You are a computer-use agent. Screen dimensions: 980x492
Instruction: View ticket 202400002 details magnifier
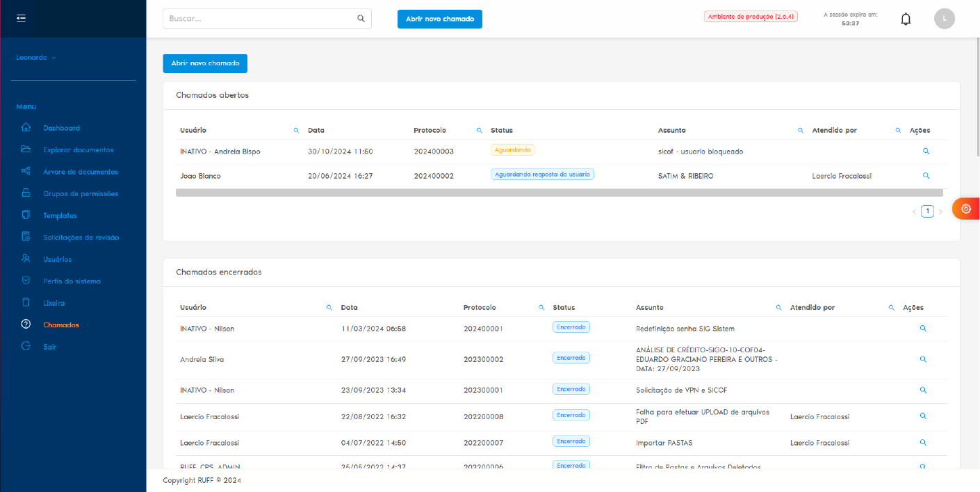pos(926,176)
